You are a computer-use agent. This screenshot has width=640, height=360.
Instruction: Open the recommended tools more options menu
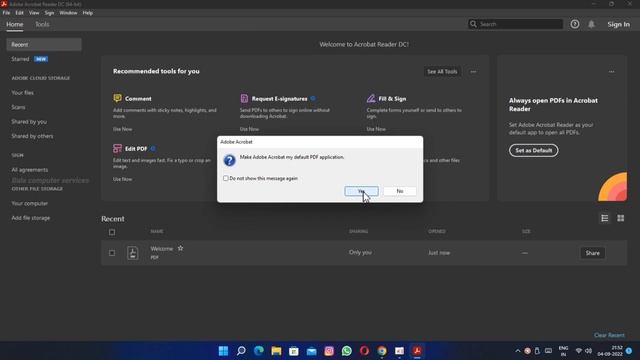coord(473,72)
